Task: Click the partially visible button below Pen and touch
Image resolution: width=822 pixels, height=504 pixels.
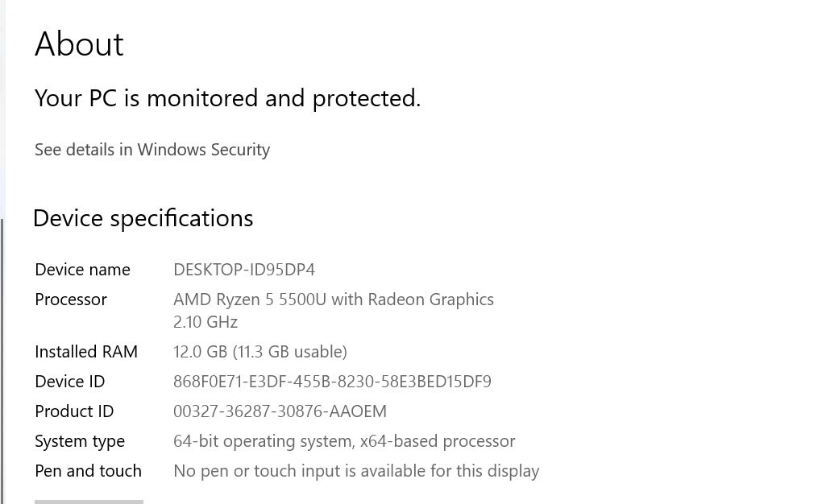Action: click(89, 501)
